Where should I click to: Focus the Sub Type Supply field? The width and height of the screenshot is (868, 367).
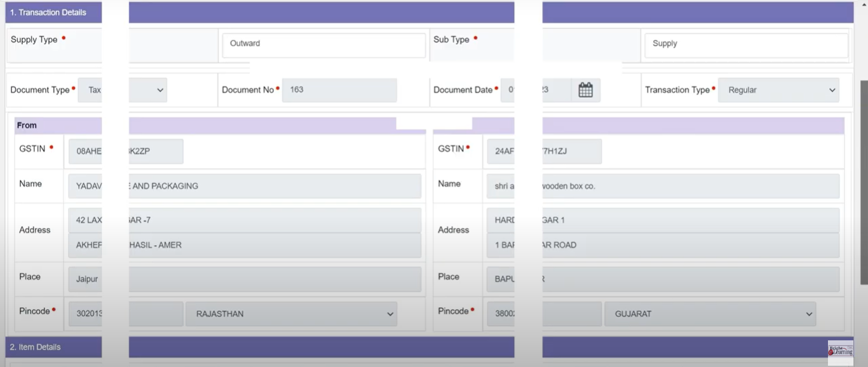(746, 44)
